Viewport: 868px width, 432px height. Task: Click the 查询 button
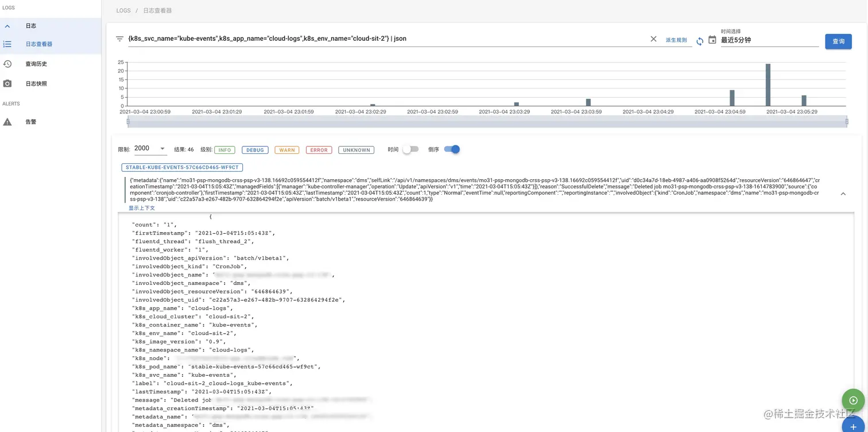tap(838, 41)
